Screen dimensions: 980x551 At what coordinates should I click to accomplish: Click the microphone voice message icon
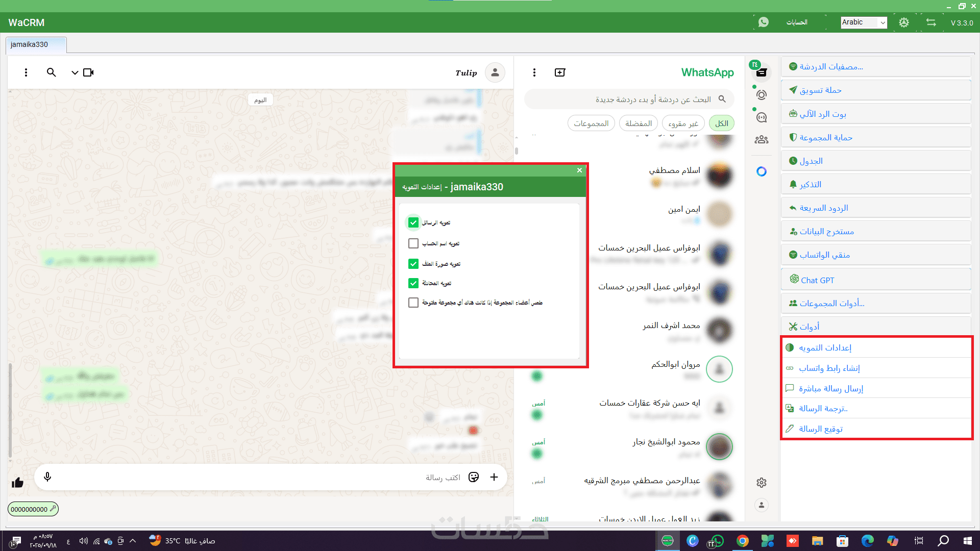tap(47, 477)
